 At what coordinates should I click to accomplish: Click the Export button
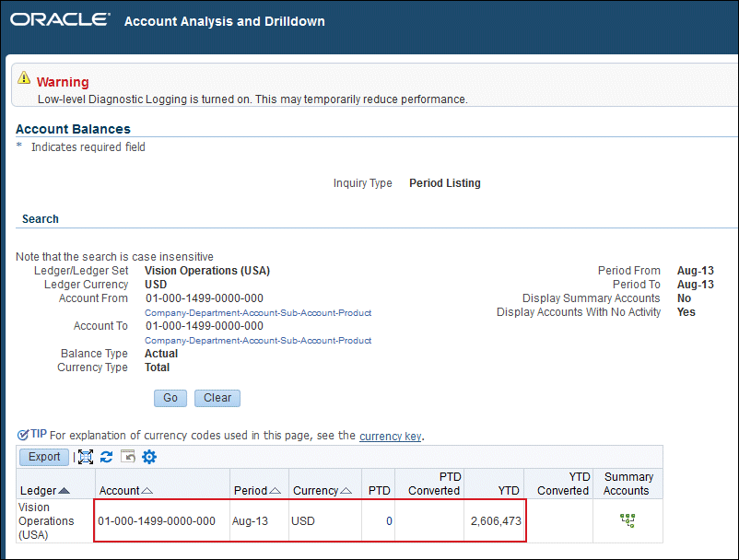44,457
